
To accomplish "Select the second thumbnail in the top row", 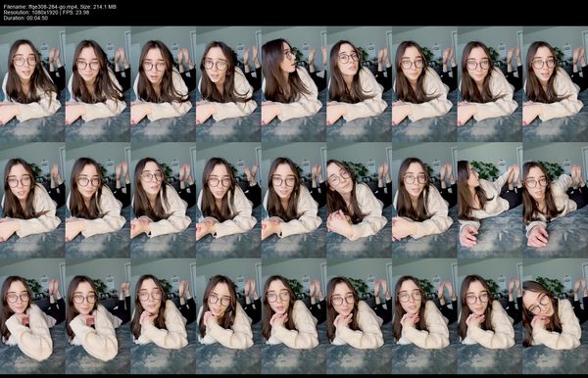I will pyautogui.click(x=98, y=84).
